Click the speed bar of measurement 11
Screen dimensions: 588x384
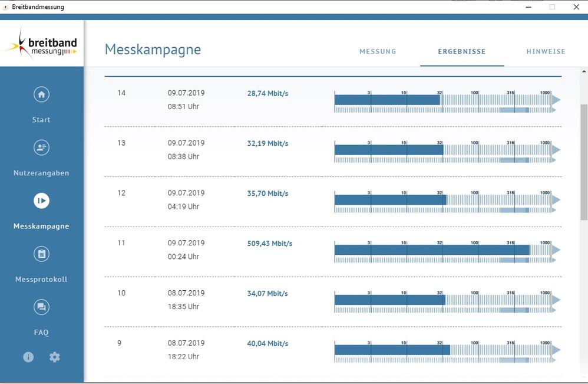click(432, 250)
